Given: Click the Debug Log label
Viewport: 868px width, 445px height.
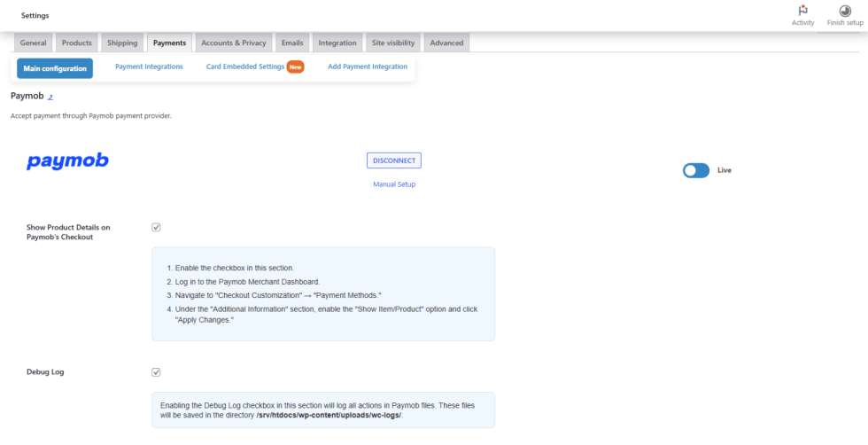Looking at the screenshot, I should (x=45, y=371).
